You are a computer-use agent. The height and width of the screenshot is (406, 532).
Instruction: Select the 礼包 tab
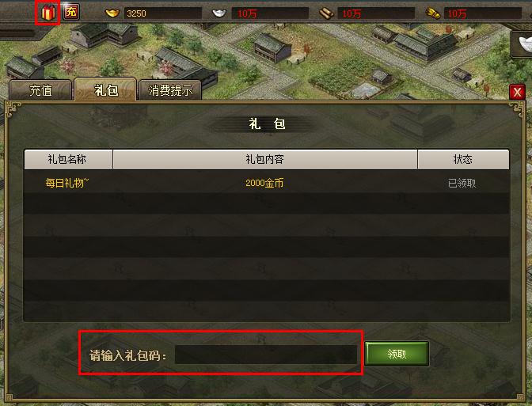(x=106, y=90)
